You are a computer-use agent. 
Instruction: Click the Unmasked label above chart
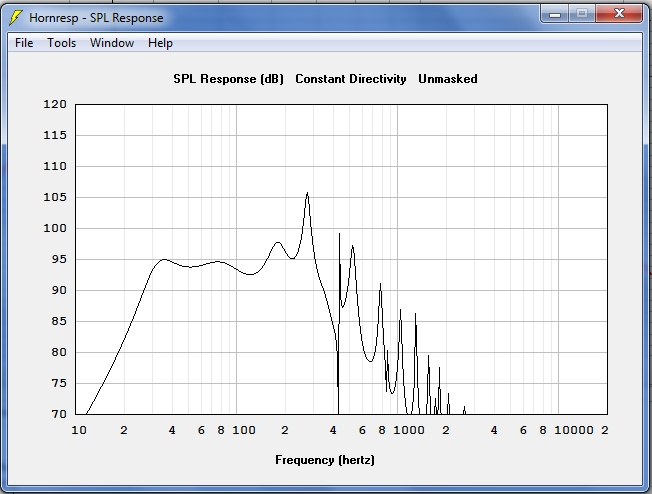coord(447,79)
